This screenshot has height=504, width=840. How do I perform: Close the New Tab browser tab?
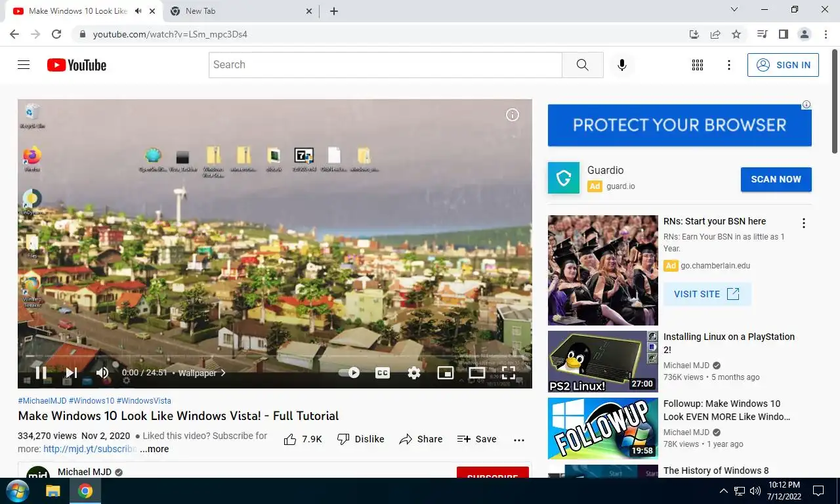coord(309,11)
